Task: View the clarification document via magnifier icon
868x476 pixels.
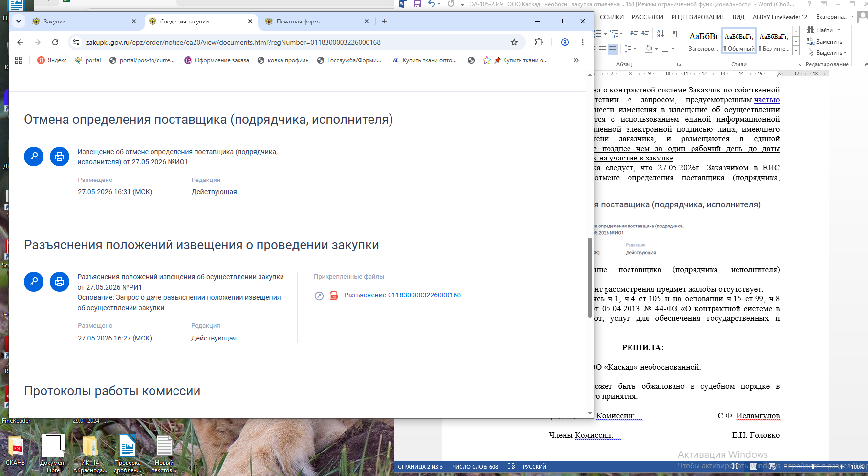Action: click(34, 282)
